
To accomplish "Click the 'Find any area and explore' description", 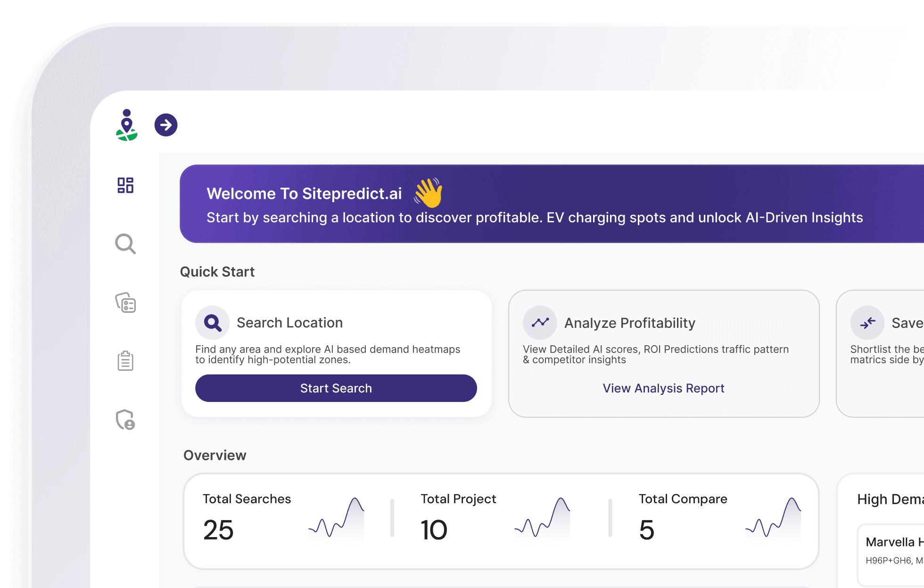I will [x=328, y=354].
